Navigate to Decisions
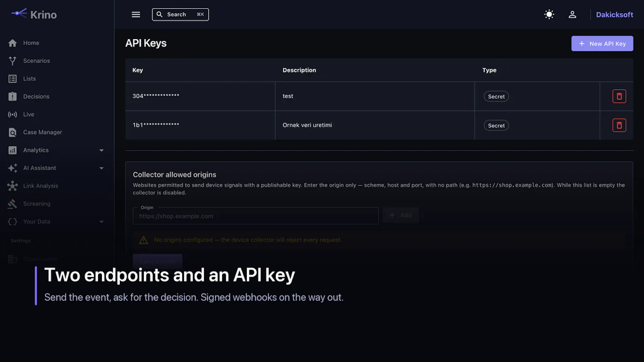This screenshot has height=362, width=644. pos(36,97)
